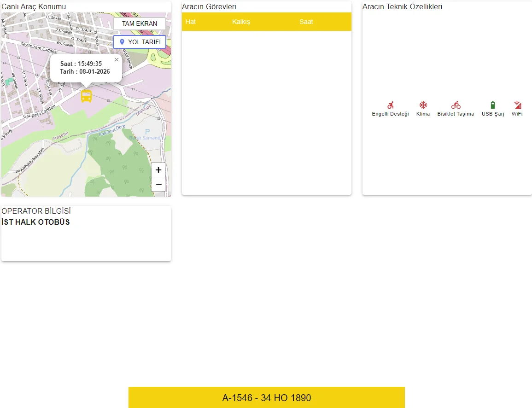Click the Kalkış column header
The width and height of the screenshot is (532, 408).
click(x=241, y=22)
